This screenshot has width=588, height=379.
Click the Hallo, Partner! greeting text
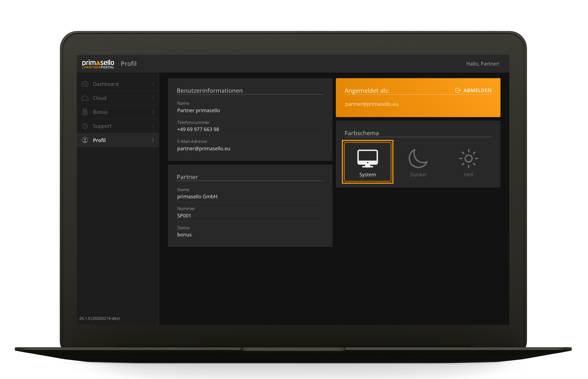click(483, 64)
